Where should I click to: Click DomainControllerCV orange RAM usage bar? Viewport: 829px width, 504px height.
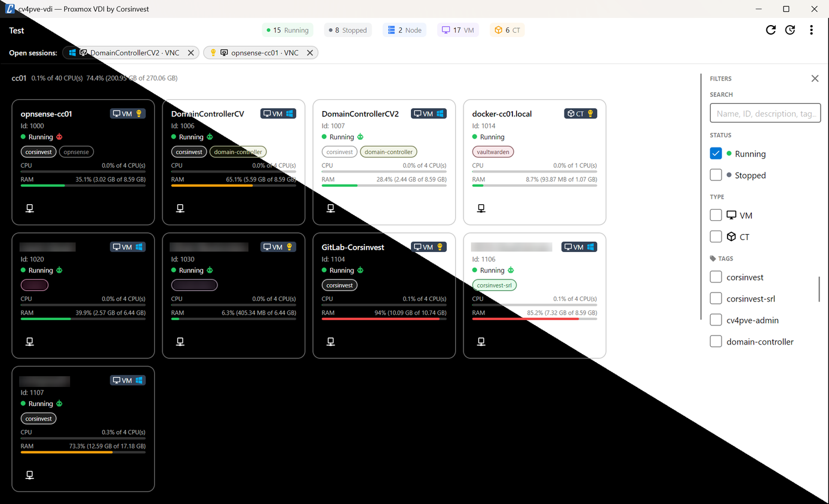point(234,186)
